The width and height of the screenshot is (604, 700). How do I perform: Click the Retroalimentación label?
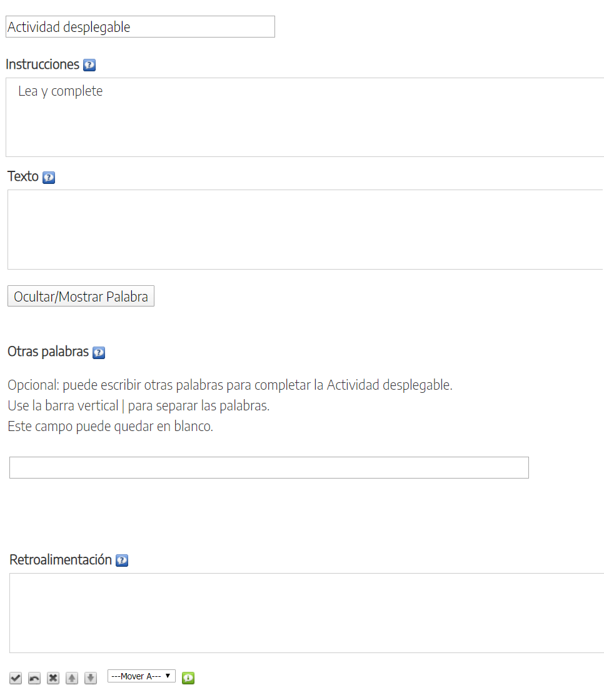61,560
